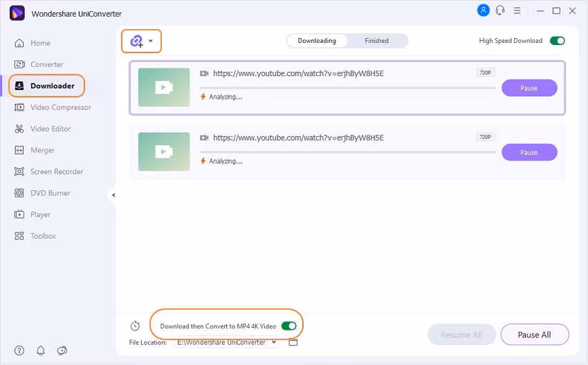
Task: Expand the File Location dropdown
Action: [x=274, y=341]
